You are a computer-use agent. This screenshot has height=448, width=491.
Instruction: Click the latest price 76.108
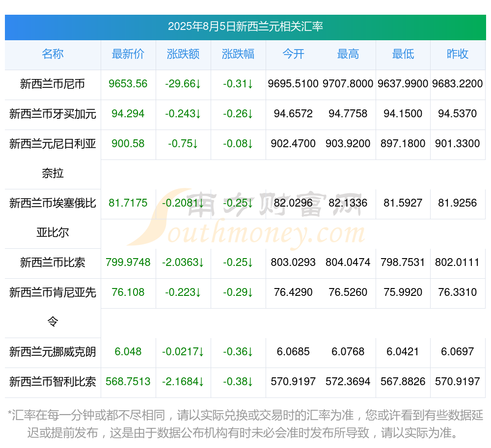coord(128,292)
